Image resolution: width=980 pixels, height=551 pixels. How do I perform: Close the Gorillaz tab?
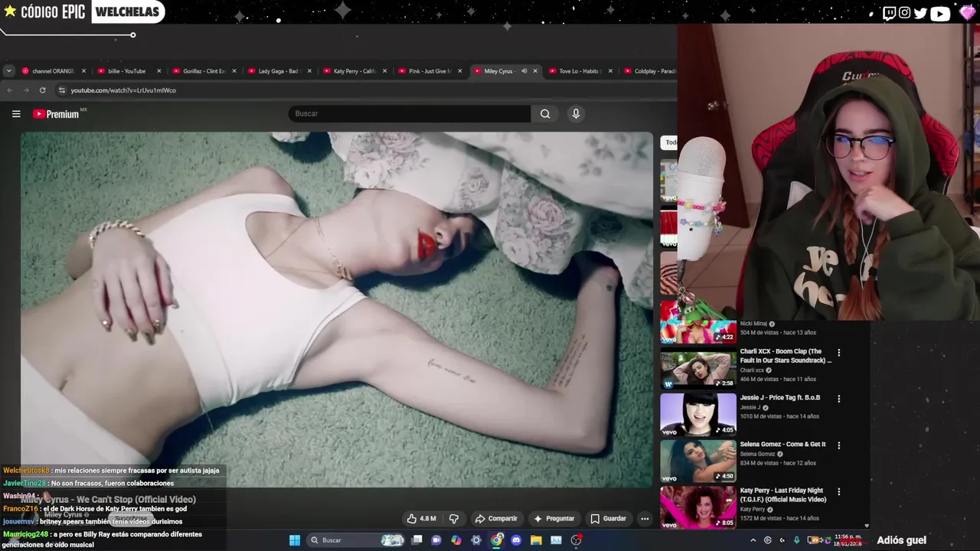tap(234, 71)
